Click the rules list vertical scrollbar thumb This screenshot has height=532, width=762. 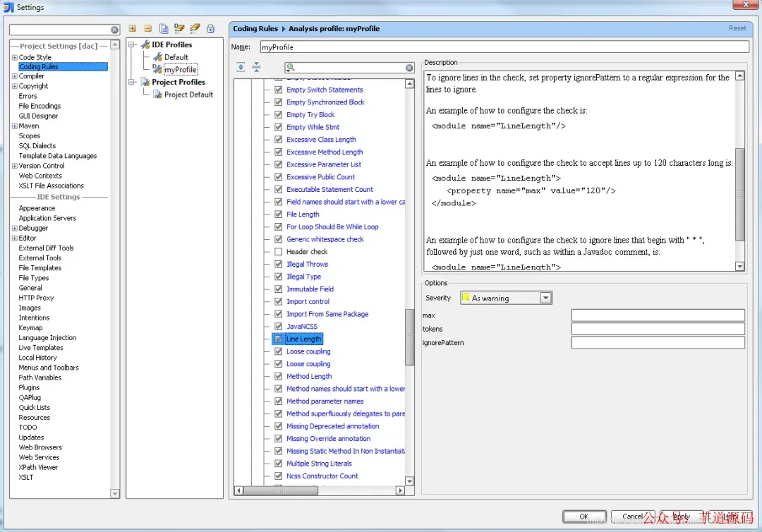coord(410,337)
